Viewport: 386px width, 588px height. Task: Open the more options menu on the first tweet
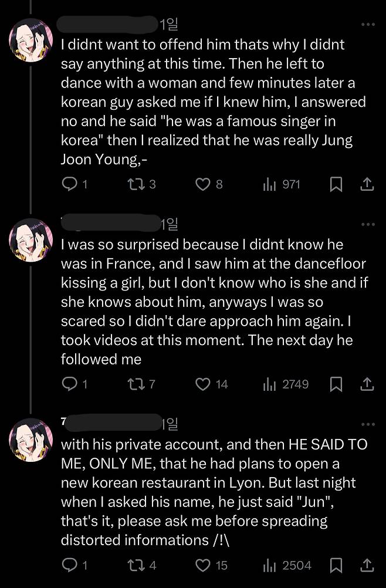[x=368, y=24]
